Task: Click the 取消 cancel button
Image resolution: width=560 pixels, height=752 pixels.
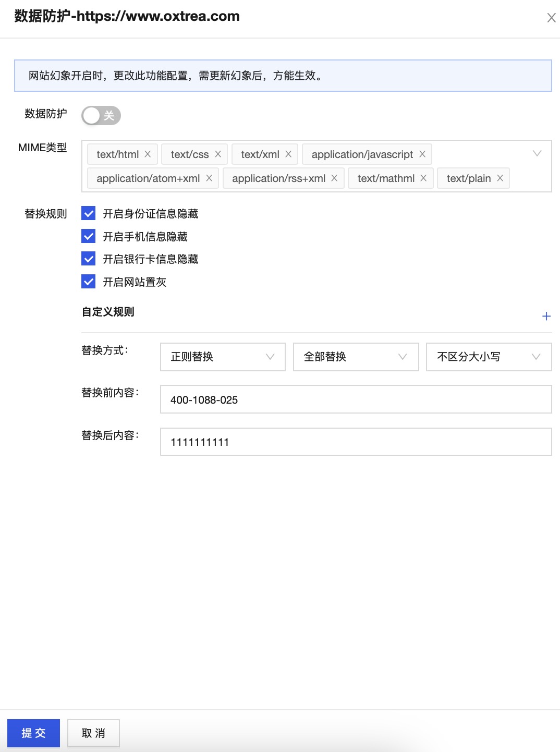Action: 93,733
